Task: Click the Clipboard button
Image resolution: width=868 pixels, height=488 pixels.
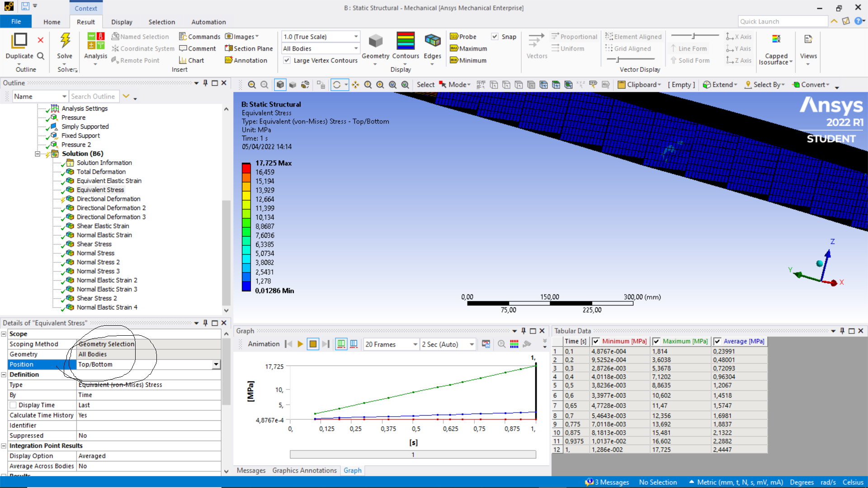Action: [639, 84]
